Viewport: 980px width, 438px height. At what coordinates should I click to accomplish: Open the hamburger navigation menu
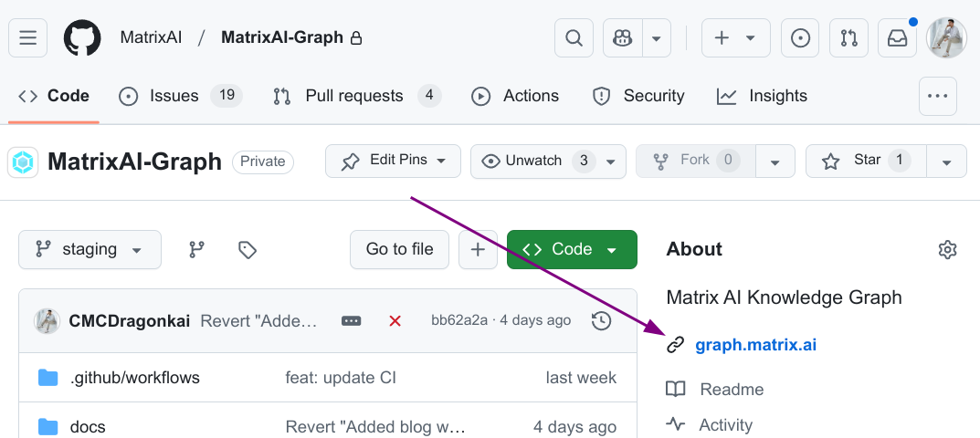28,38
